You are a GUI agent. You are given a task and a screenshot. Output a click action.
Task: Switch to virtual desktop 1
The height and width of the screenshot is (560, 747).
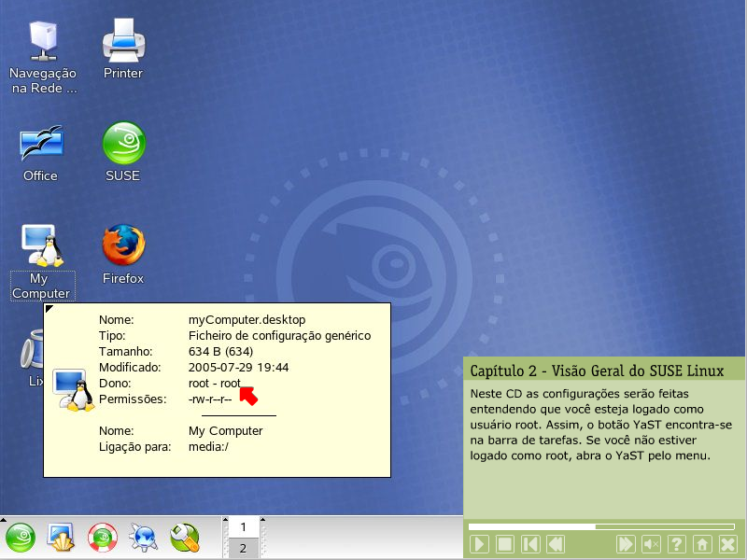pos(244,527)
